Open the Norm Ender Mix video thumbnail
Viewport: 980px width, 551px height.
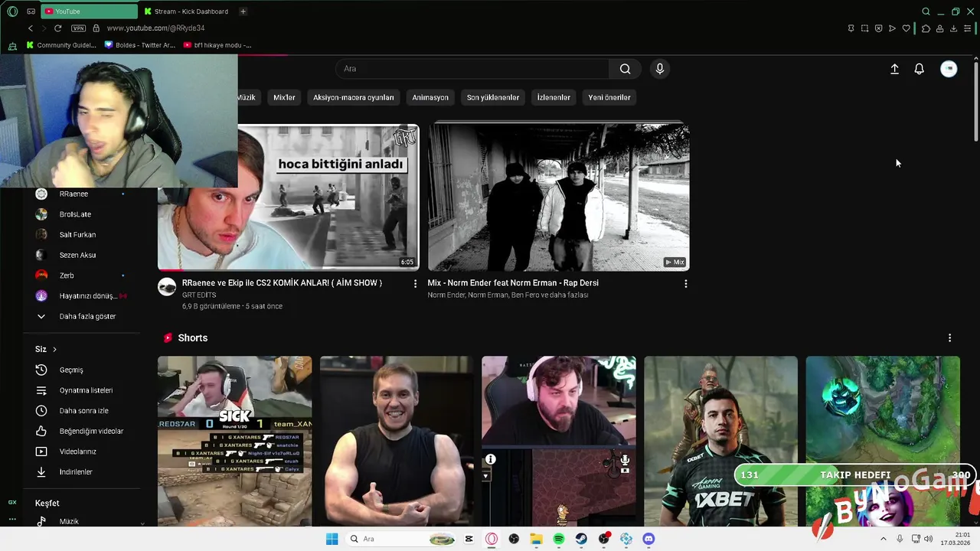559,197
